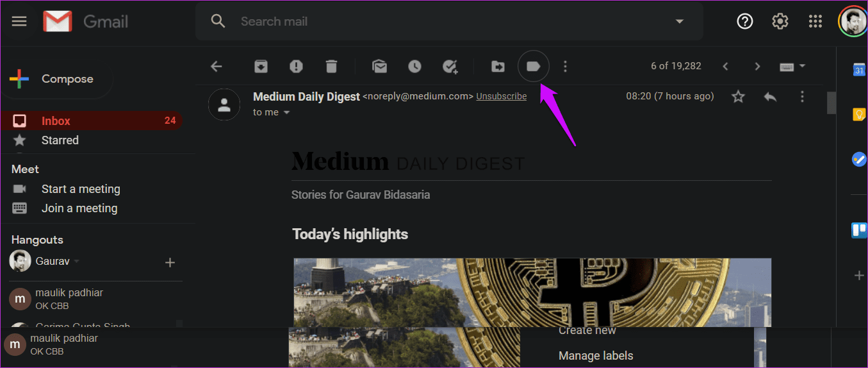Add the email to Tasks
This screenshot has width=868, height=368.
click(450, 67)
